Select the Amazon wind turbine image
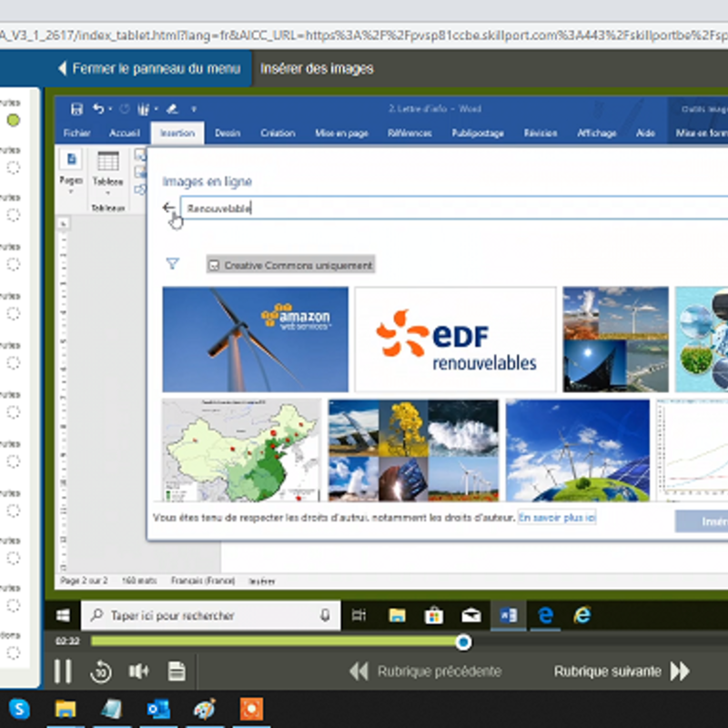 click(x=255, y=339)
